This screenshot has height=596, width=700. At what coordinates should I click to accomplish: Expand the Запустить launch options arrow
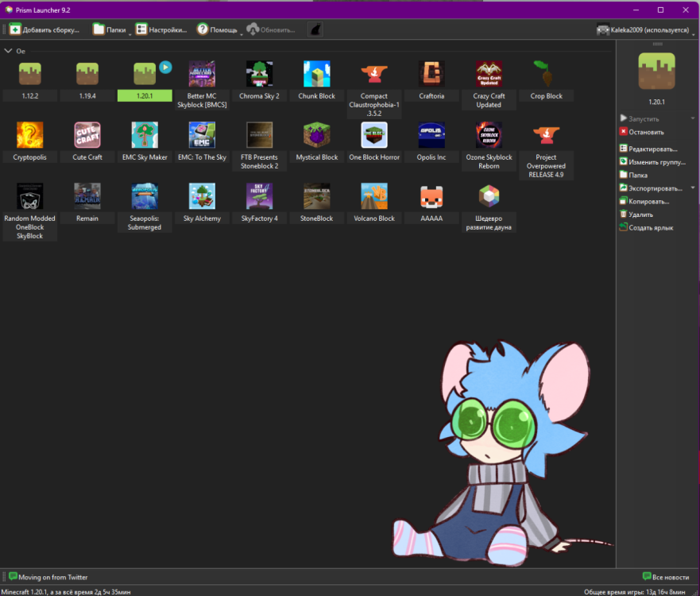[693, 118]
